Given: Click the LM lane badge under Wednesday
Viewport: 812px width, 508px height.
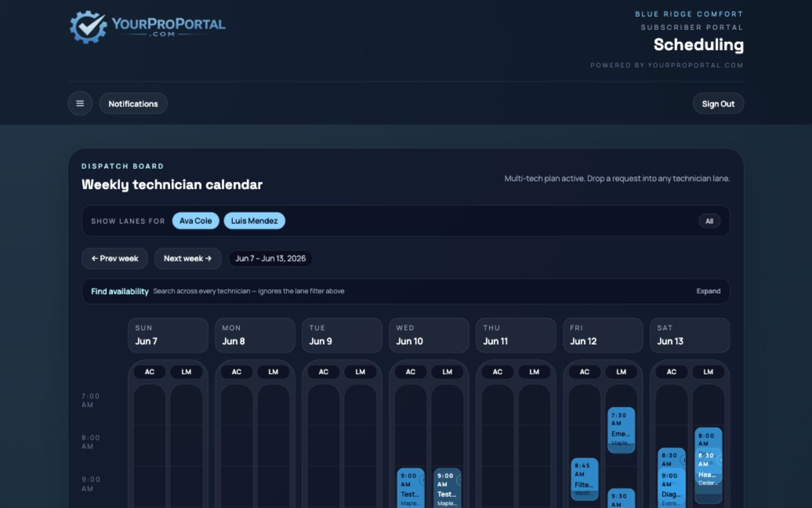Looking at the screenshot, I should coord(447,372).
